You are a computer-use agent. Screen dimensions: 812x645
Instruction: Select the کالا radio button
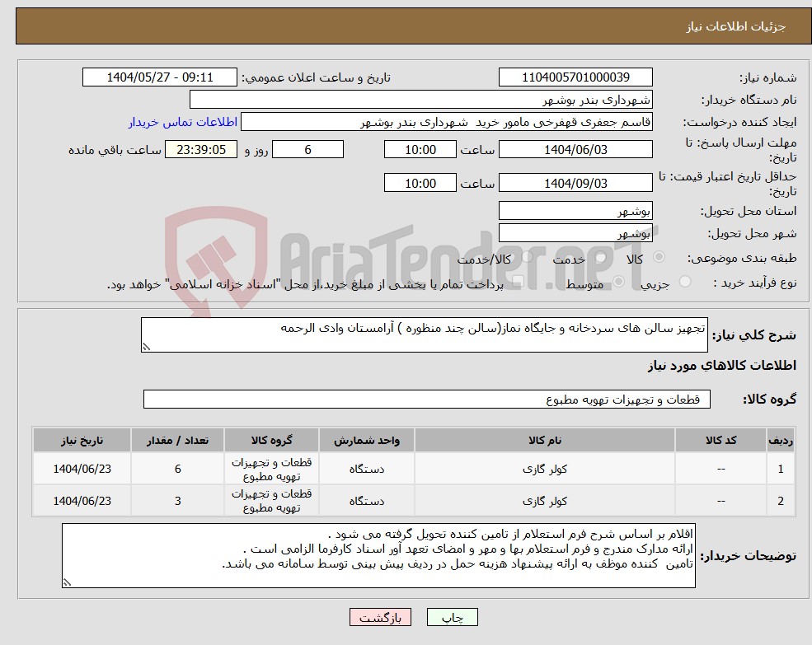coord(659,257)
